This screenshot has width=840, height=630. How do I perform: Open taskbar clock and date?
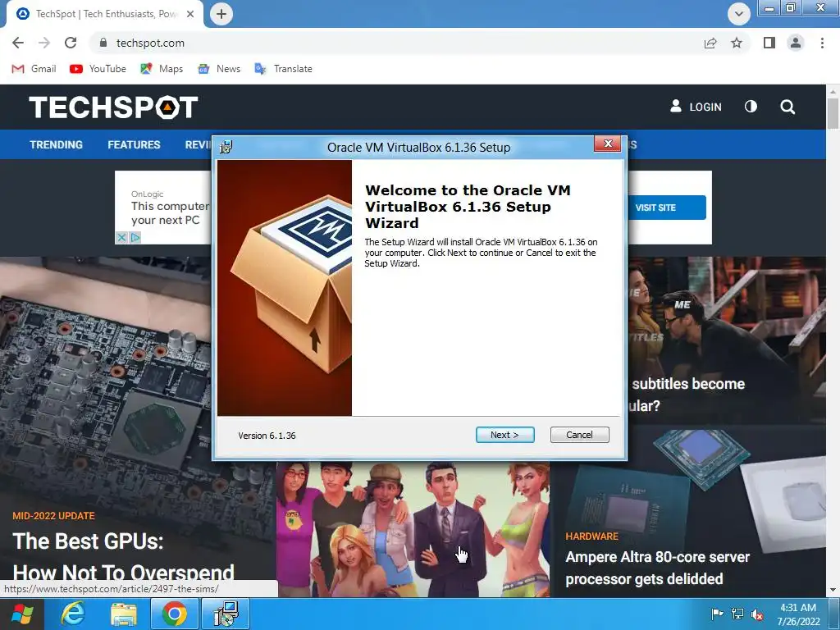click(798, 614)
